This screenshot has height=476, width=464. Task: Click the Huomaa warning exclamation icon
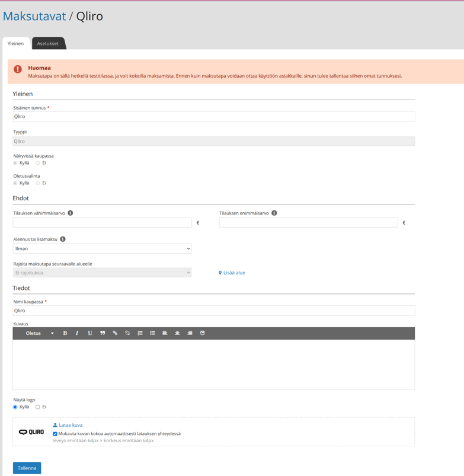click(18, 69)
